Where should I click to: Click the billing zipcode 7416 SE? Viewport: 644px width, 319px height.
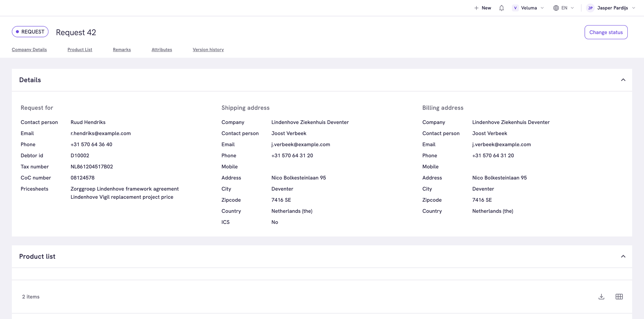click(482, 200)
